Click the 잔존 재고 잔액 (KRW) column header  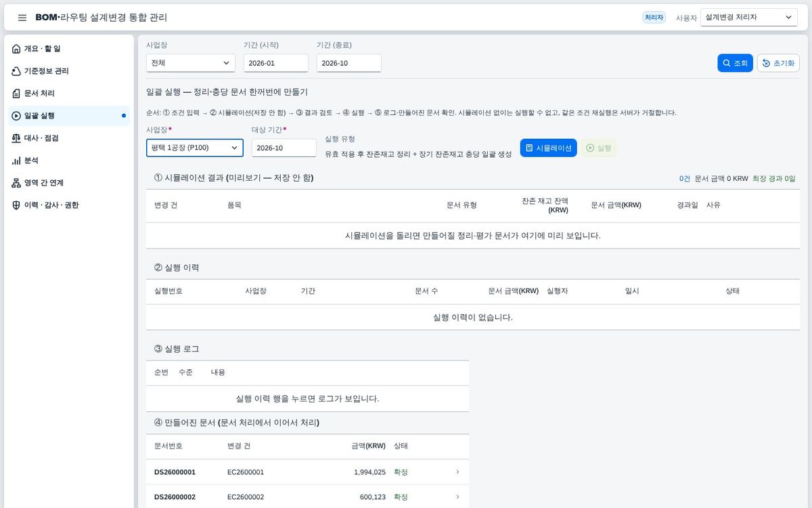tap(545, 205)
